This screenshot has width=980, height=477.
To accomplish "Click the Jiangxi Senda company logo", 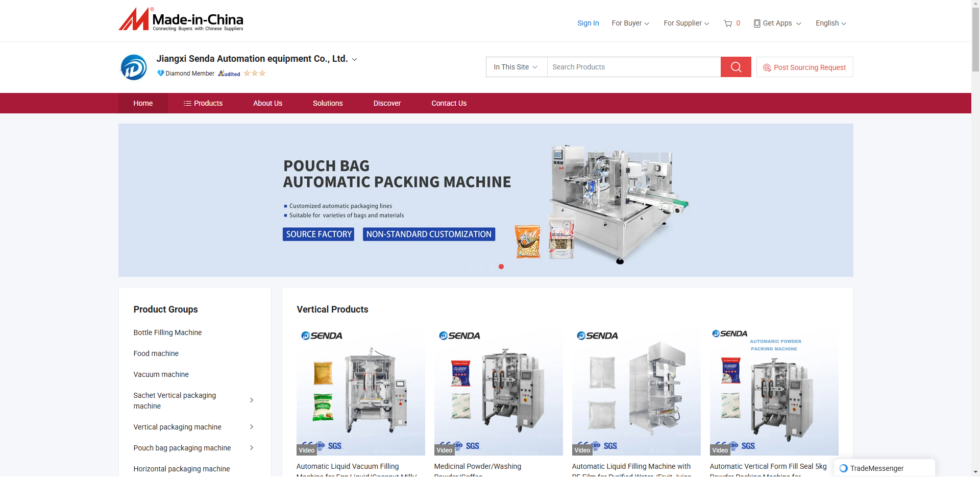I will pyautogui.click(x=134, y=67).
